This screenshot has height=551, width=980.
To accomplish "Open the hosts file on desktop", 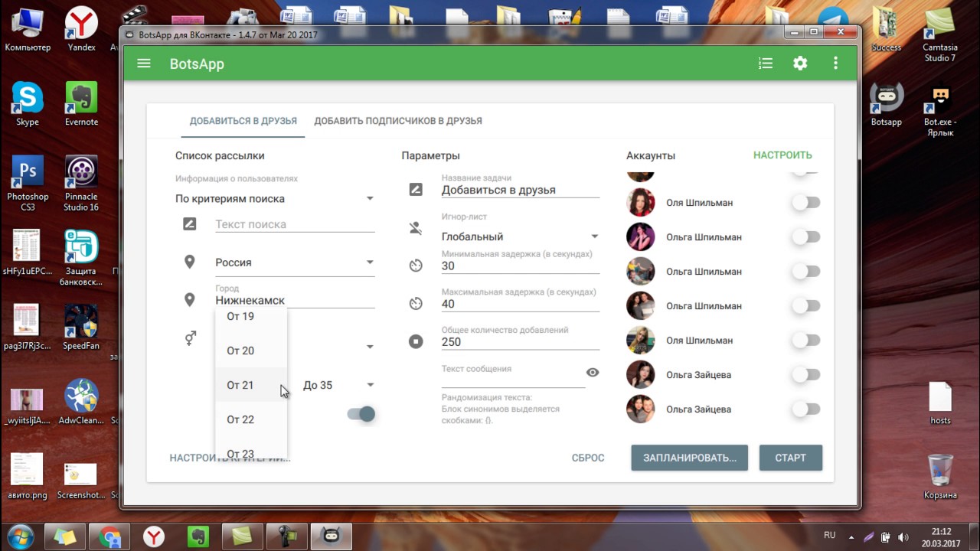I will (940, 403).
